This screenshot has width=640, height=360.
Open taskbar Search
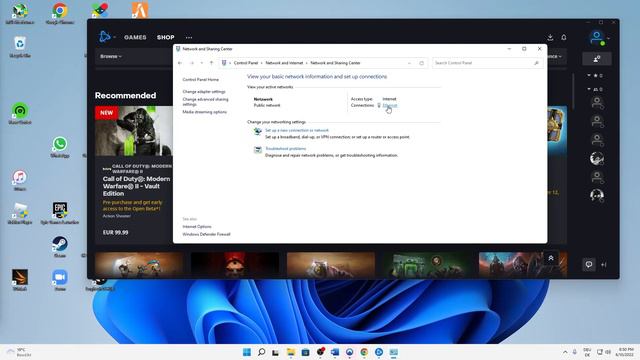pos(261,352)
